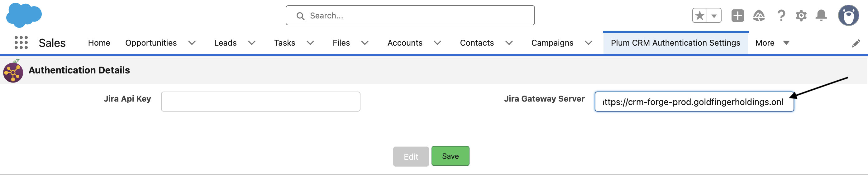Click the Salesforce cloud logo

click(24, 15)
